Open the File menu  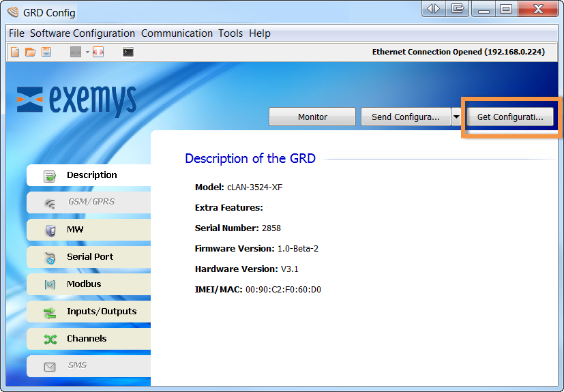coord(16,33)
